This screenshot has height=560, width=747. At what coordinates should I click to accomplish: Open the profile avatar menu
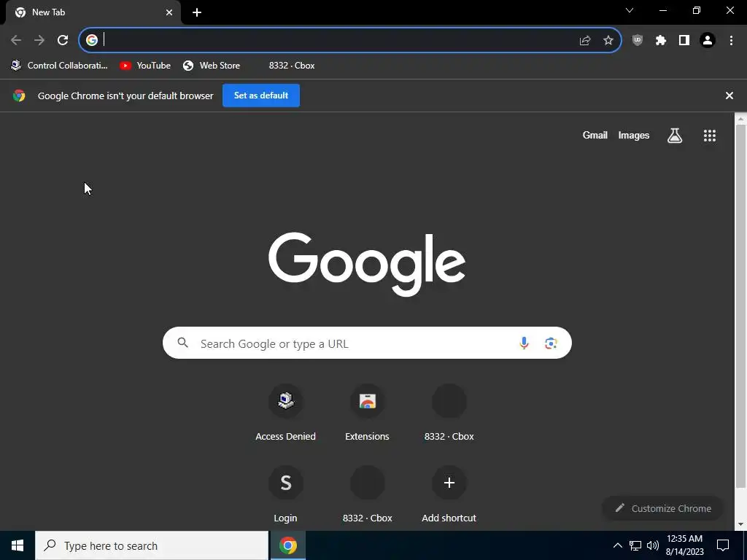click(x=708, y=41)
